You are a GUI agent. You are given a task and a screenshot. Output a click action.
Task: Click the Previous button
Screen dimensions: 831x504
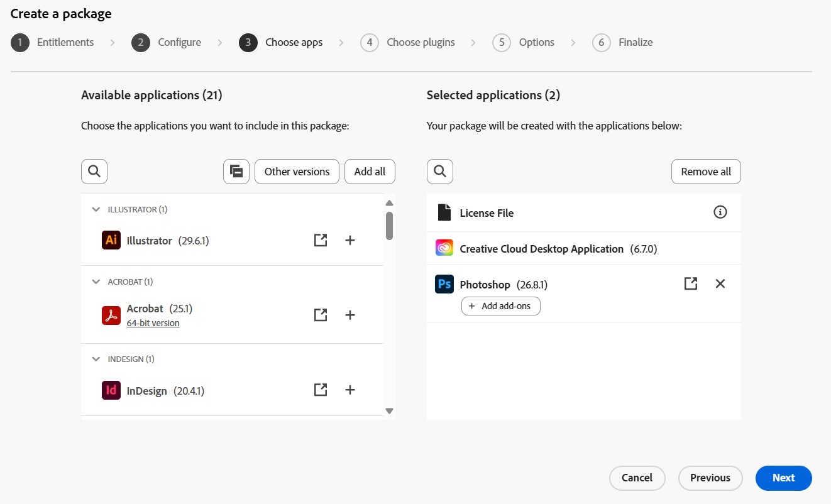pyautogui.click(x=710, y=478)
